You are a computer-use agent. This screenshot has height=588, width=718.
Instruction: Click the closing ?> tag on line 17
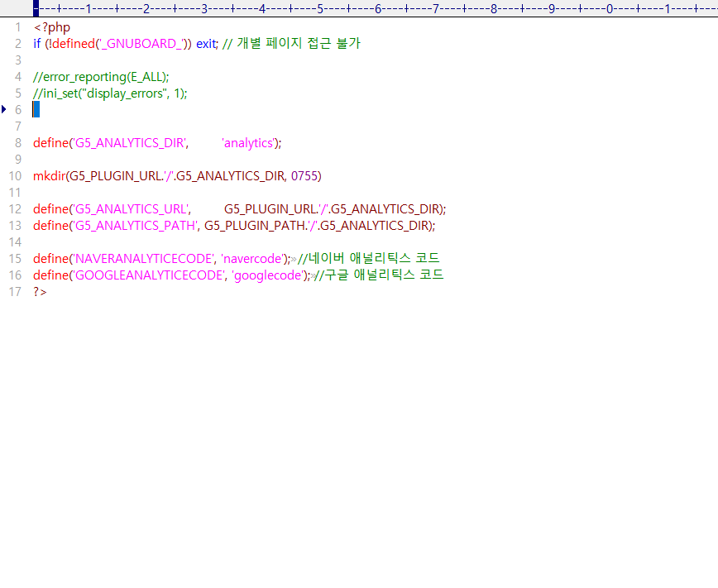point(40,292)
